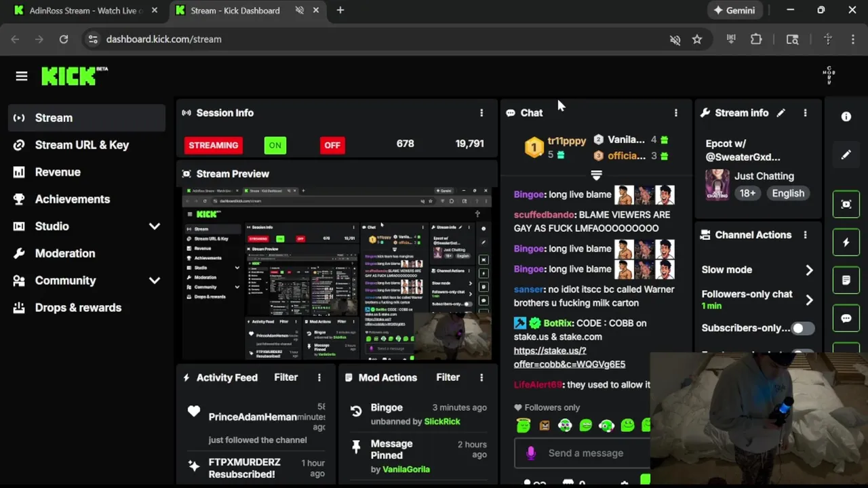Collapse the chat leaderboard arrow
868x488 pixels.
click(596, 176)
